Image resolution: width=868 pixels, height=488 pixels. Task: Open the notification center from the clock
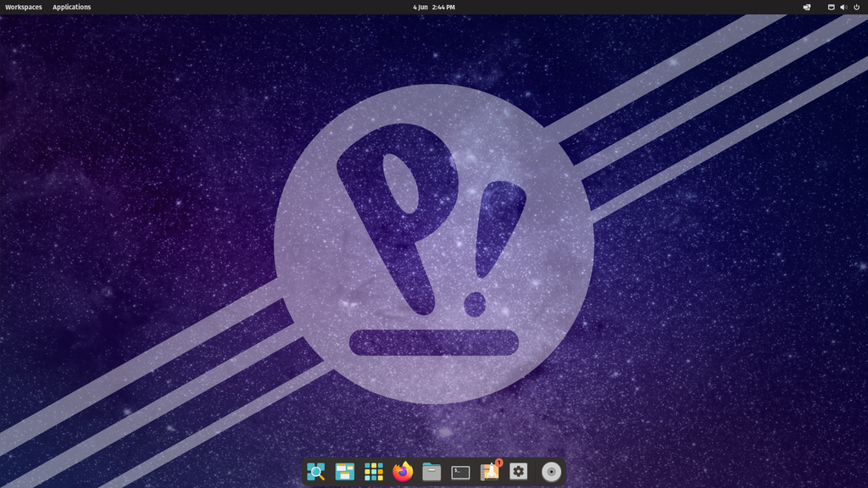[433, 7]
